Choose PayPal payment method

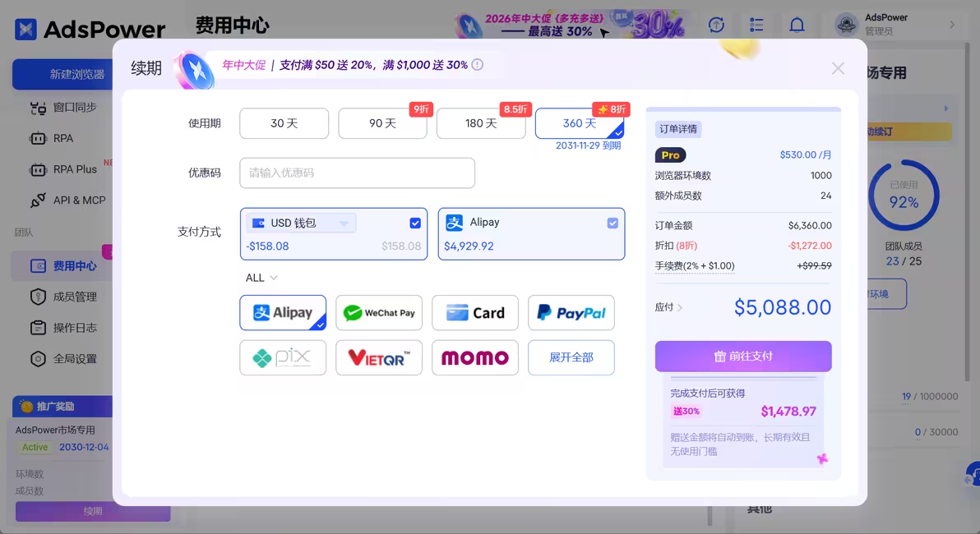(571, 313)
